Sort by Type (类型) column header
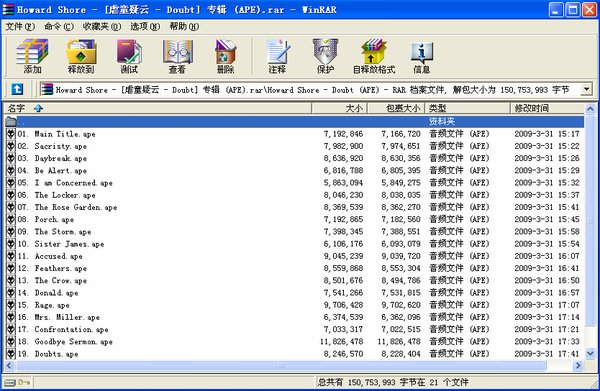600x391 pixels. (467, 108)
